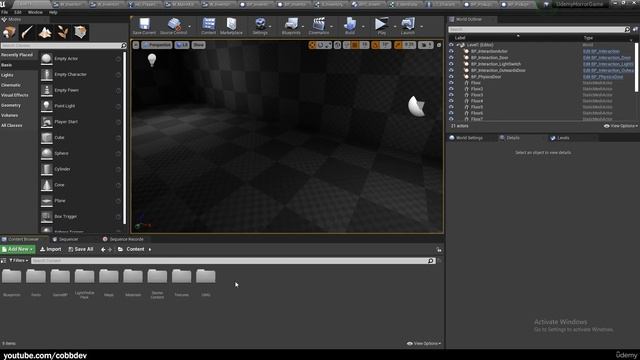640x360 pixels.
Task: Open the Marketplace from the toolbar
Action: click(x=231, y=24)
